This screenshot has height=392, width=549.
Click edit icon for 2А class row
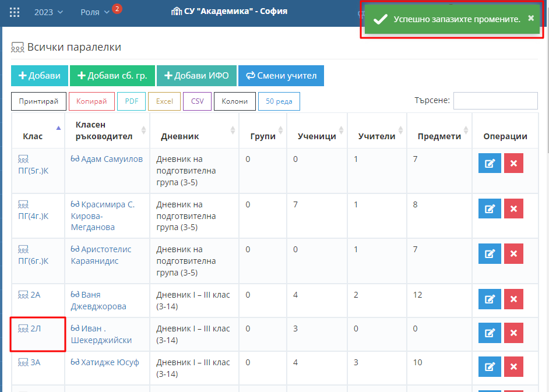coord(490,299)
